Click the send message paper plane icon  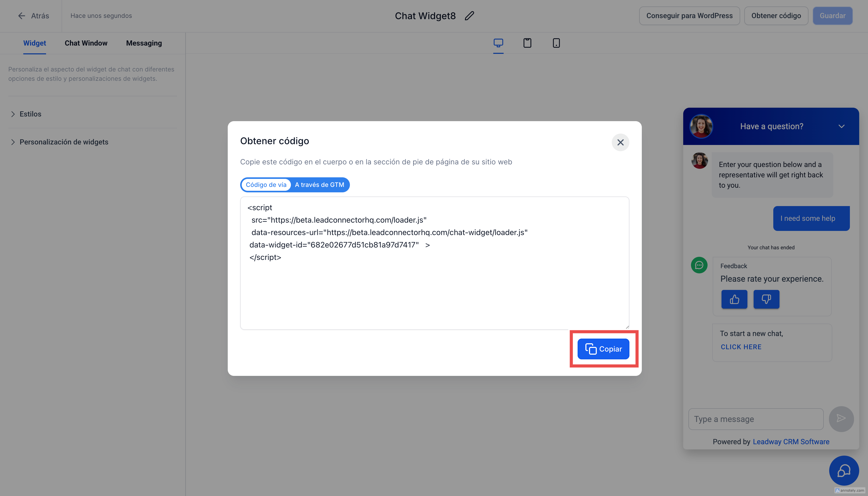click(841, 419)
